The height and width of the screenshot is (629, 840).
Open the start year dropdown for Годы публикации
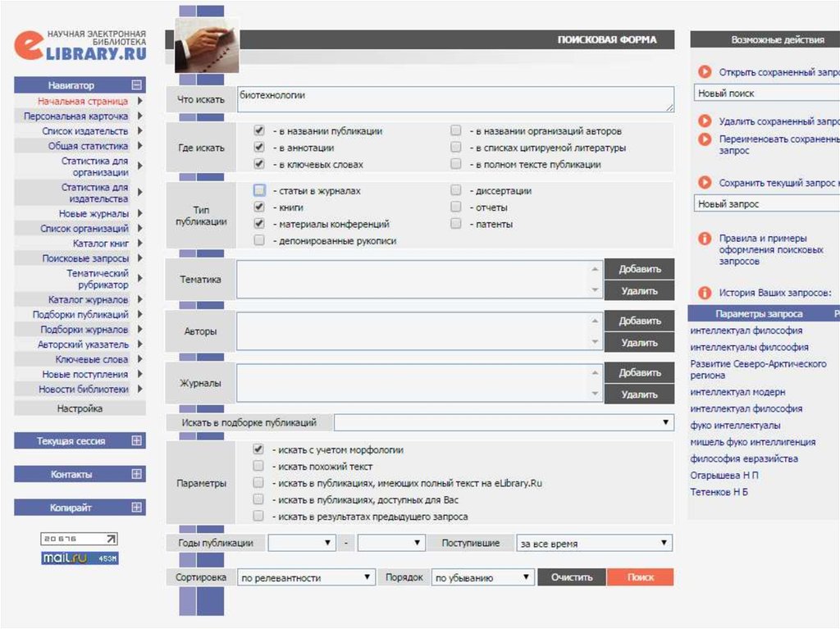[x=302, y=543]
